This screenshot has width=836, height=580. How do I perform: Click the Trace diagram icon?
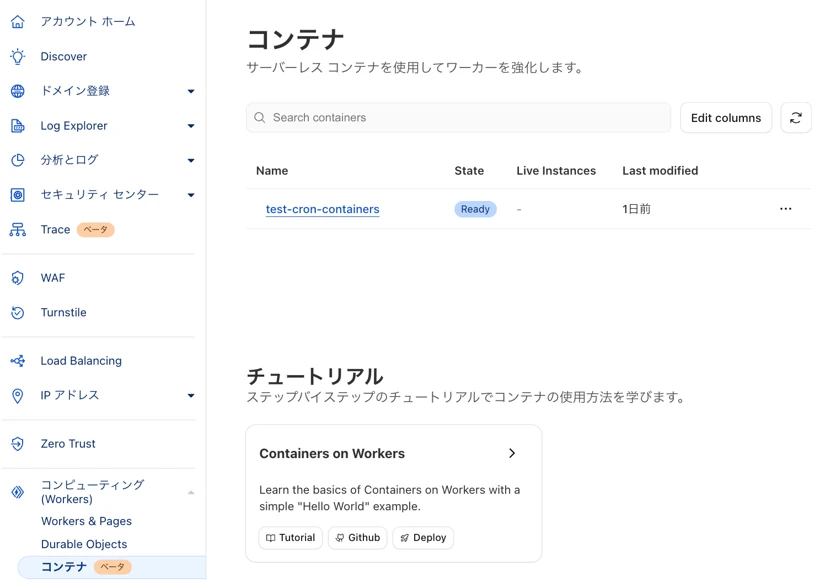[x=18, y=230]
